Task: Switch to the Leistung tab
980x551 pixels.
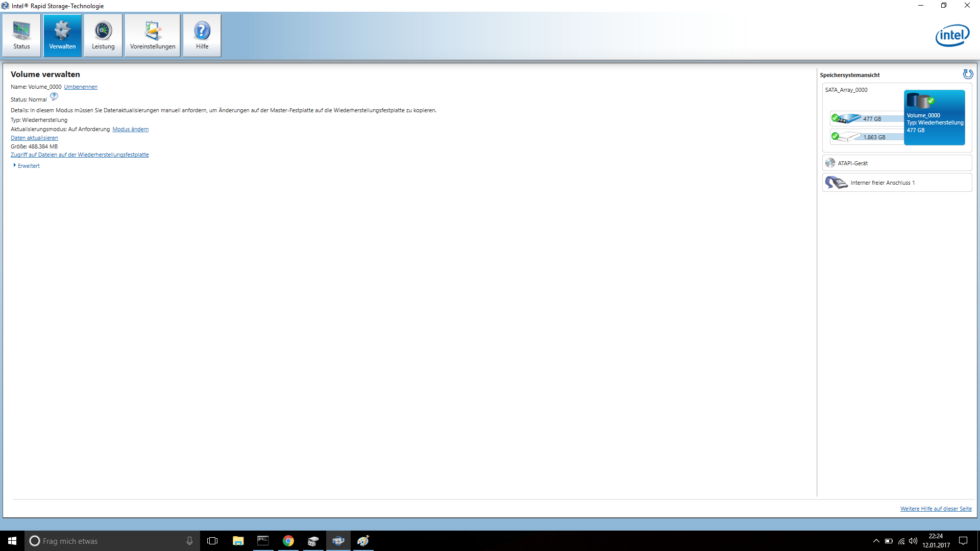Action: [103, 35]
